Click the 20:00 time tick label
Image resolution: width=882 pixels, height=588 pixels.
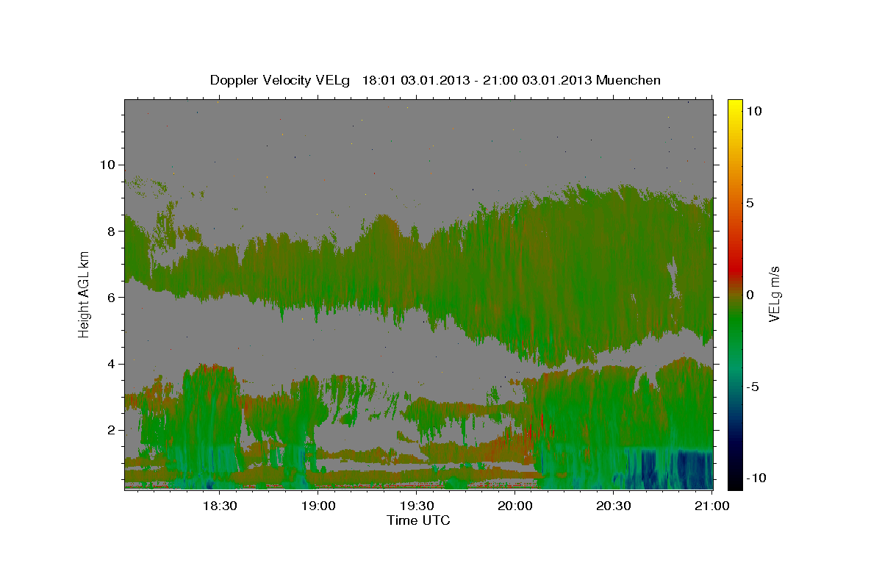click(x=515, y=506)
